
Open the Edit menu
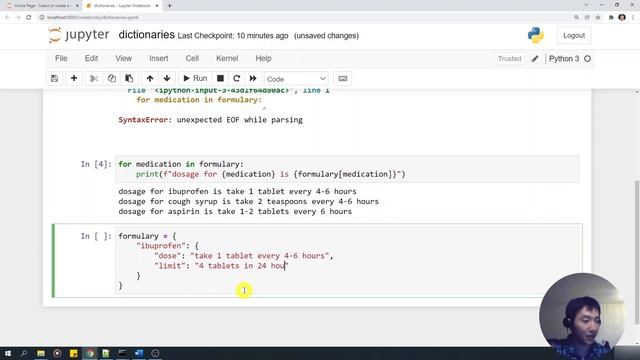(x=91, y=58)
